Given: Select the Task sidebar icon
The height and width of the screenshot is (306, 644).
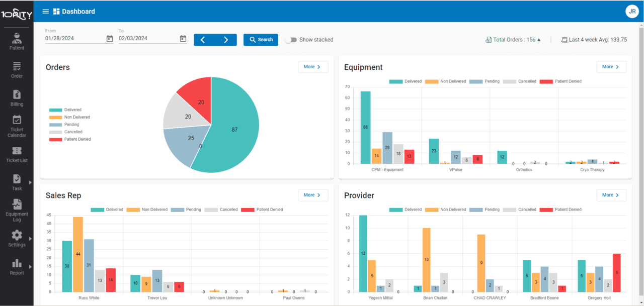Looking at the screenshot, I should (17, 178).
